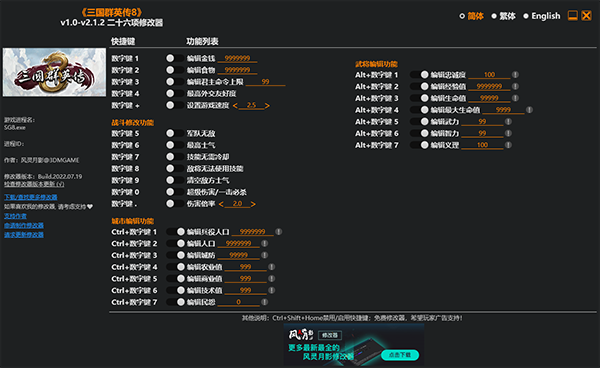The height and width of the screenshot is (368, 600).
Task: Click 点击下载 button in banner ad
Action: coord(400,355)
